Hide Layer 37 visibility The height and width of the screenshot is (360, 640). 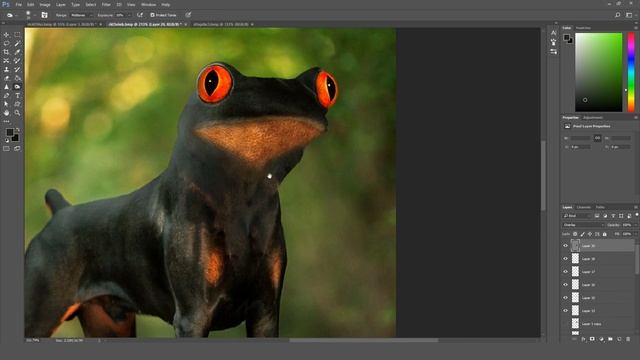point(565,272)
